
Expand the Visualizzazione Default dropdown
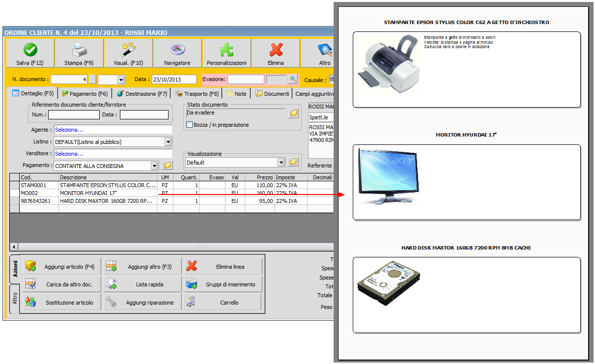point(282,162)
